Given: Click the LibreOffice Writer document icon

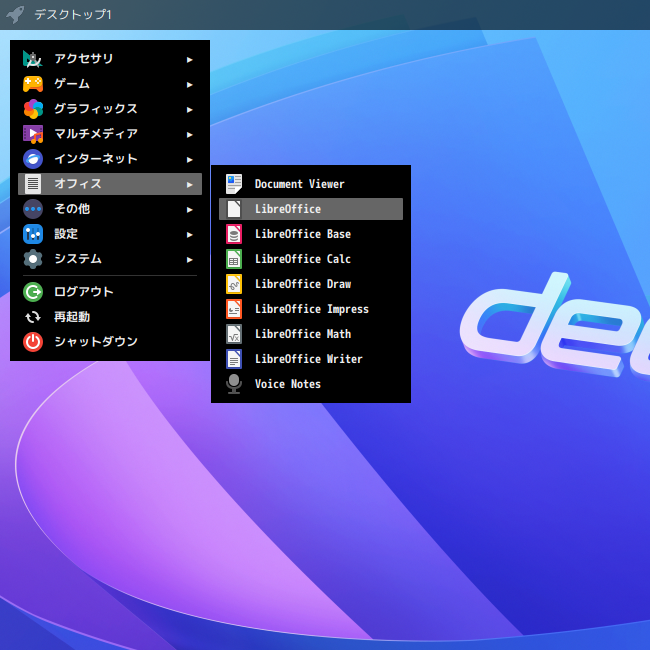Looking at the screenshot, I should (x=234, y=359).
